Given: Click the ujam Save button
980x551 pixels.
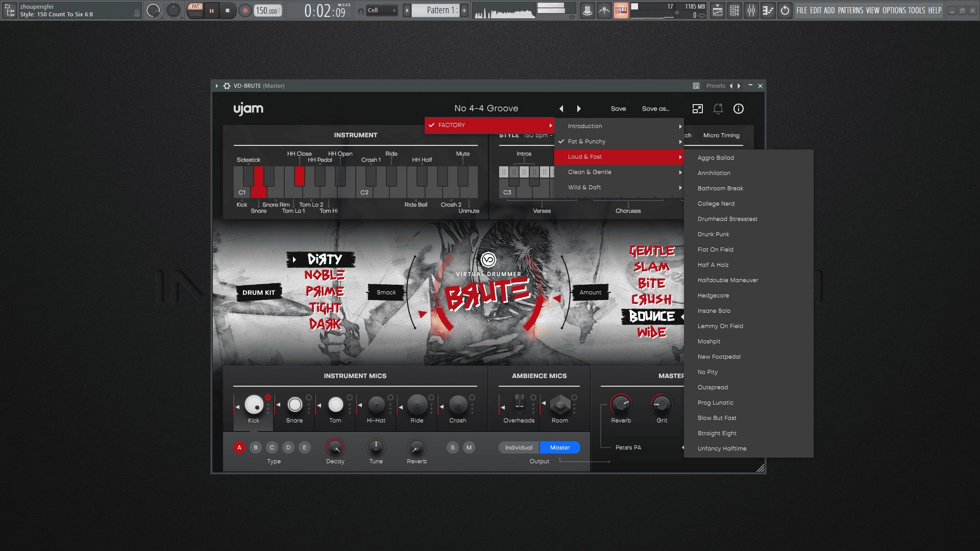Looking at the screenshot, I should pyautogui.click(x=618, y=109).
